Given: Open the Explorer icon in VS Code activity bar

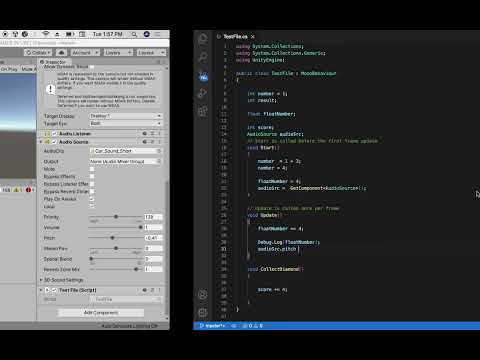Looking at the screenshot, I should [x=203, y=39].
